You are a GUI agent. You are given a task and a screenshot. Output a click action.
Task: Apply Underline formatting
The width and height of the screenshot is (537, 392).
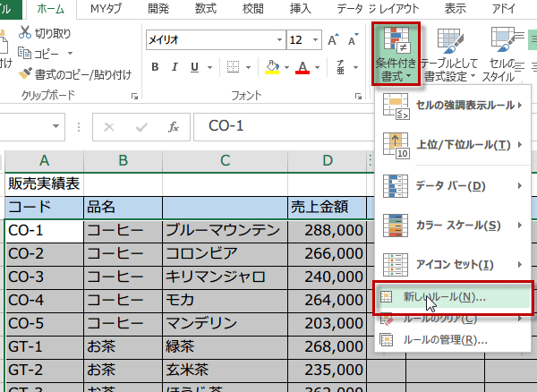(195, 68)
